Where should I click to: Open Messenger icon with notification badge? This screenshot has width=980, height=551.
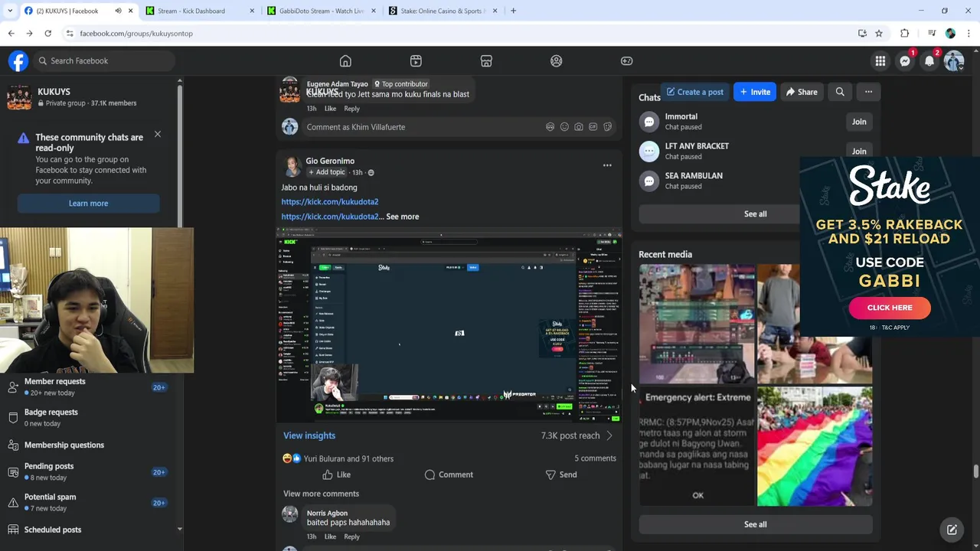click(905, 61)
